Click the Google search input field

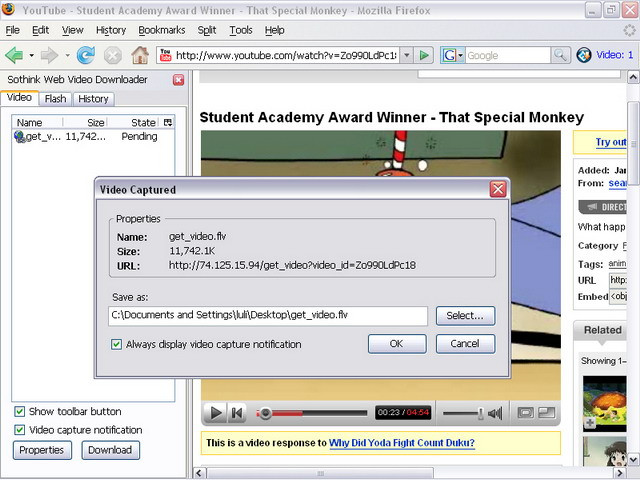coord(508,55)
